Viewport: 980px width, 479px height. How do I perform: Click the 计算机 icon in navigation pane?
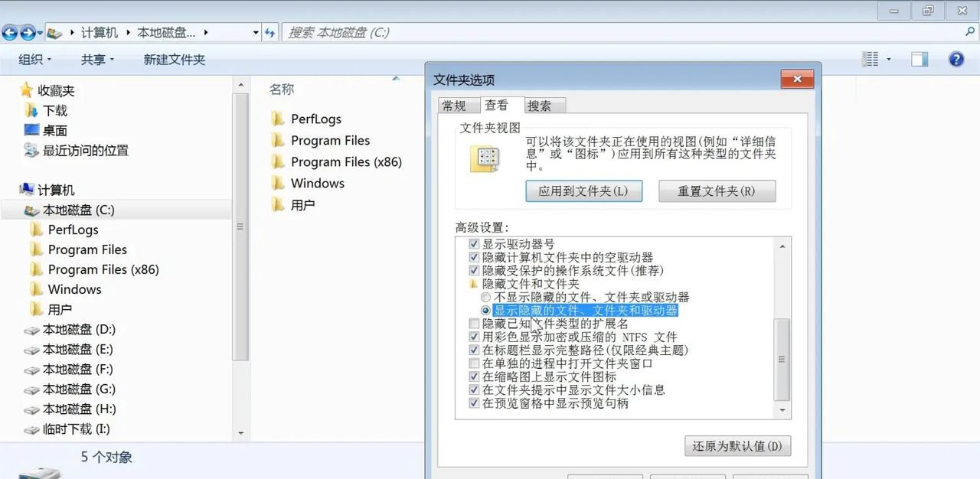point(27,190)
